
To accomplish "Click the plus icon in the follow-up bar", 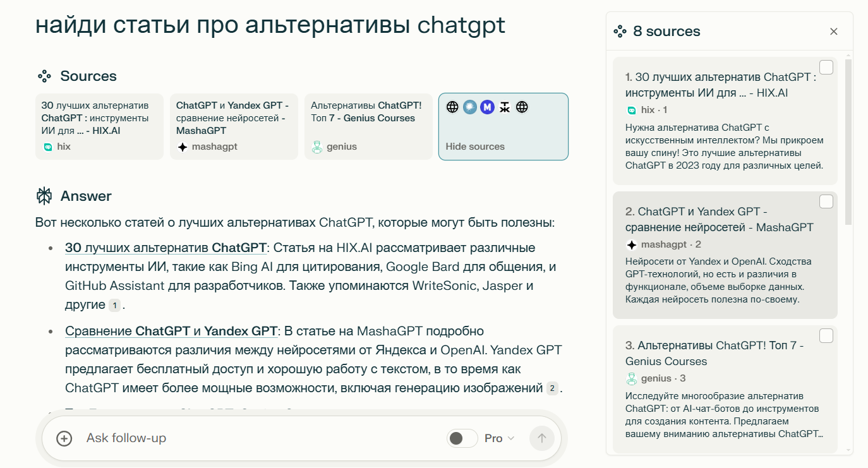I will coord(63,438).
